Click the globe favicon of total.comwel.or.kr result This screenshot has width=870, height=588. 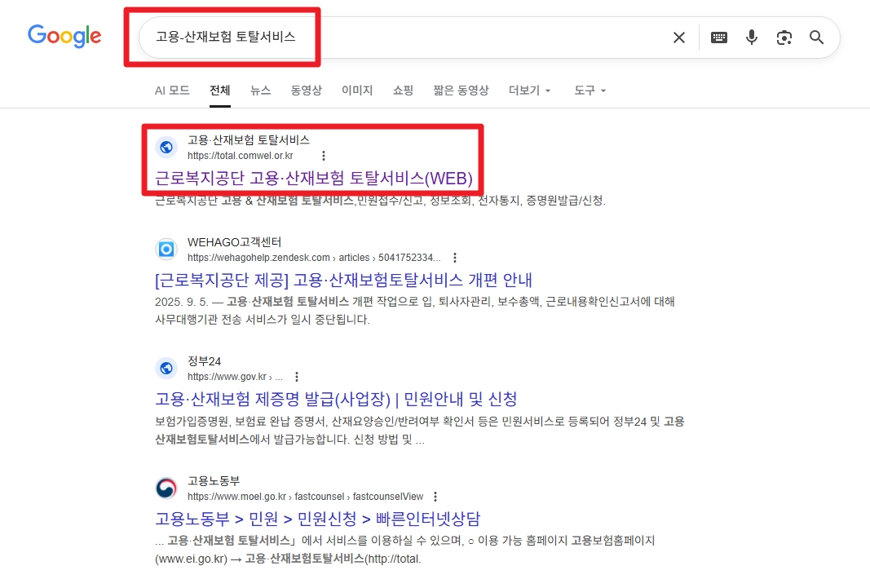pos(166,147)
